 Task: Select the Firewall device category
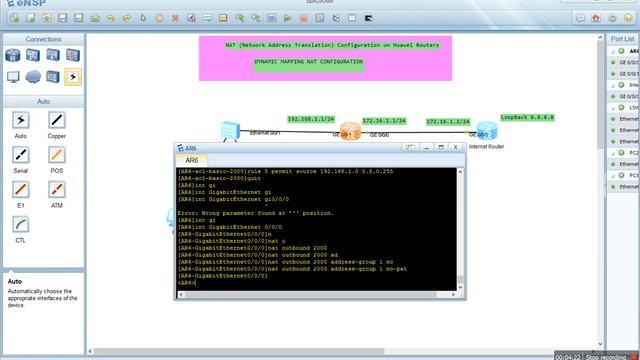(x=73, y=55)
